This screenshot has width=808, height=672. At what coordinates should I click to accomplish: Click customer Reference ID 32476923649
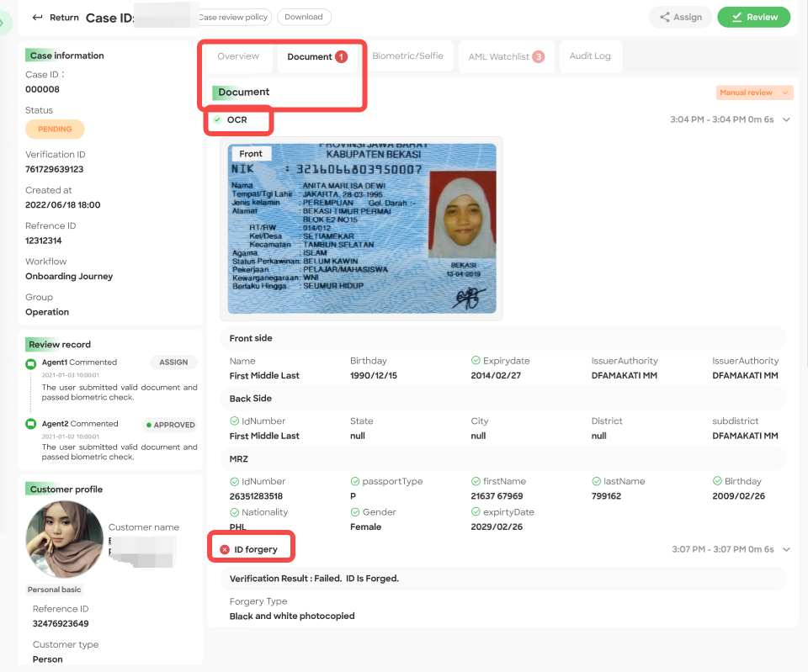coord(61,624)
